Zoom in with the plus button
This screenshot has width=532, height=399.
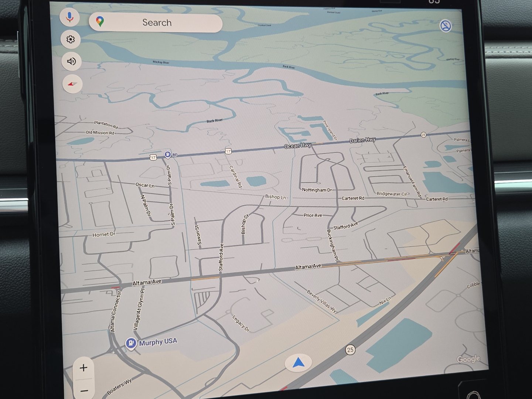point(83,368)
